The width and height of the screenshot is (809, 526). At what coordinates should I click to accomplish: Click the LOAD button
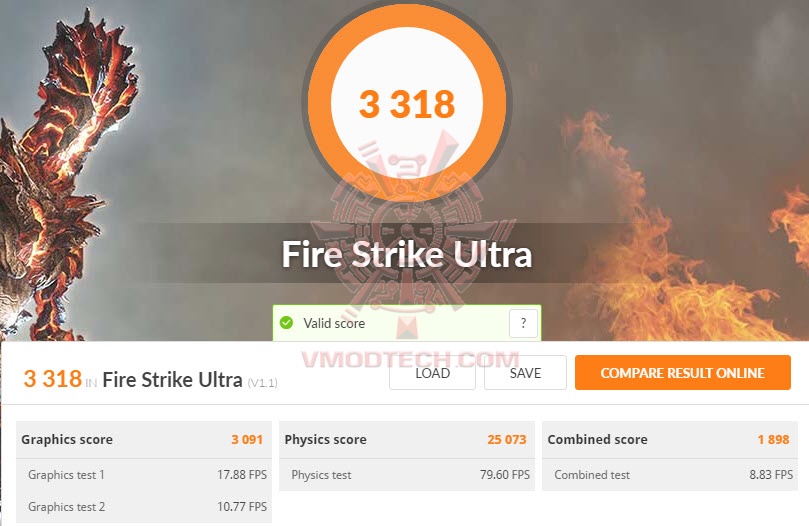(432, 373)
